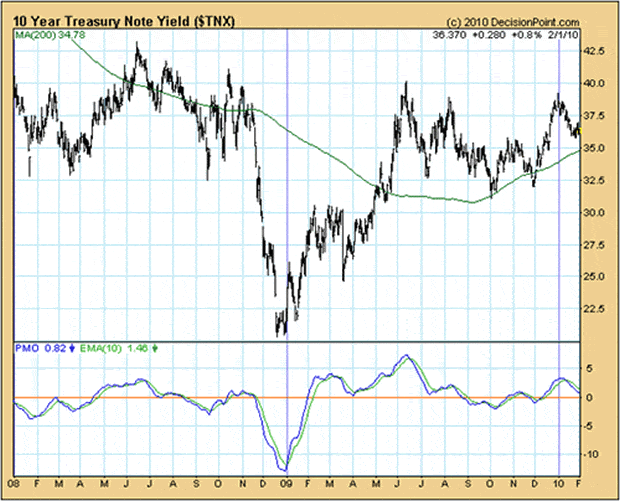This screenshot has height=501, width=620.
Task: Click the 09 year marker on x-axis
Action: [x=286, y=483]
